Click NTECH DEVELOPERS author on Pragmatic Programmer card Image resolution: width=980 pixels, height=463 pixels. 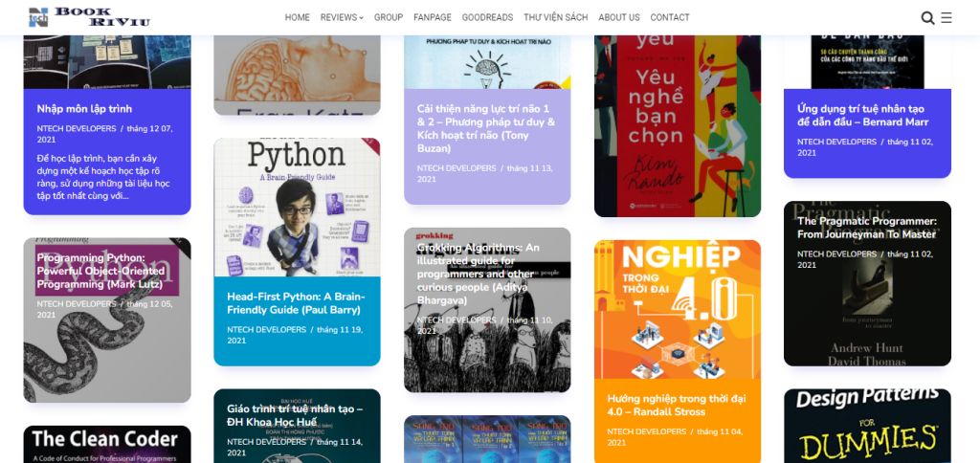click(836, 254)
